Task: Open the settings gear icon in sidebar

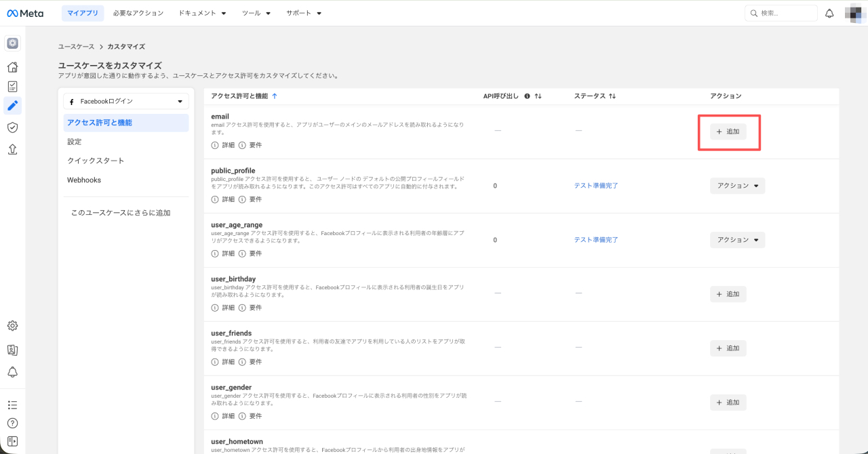Action: pos(12,326)
